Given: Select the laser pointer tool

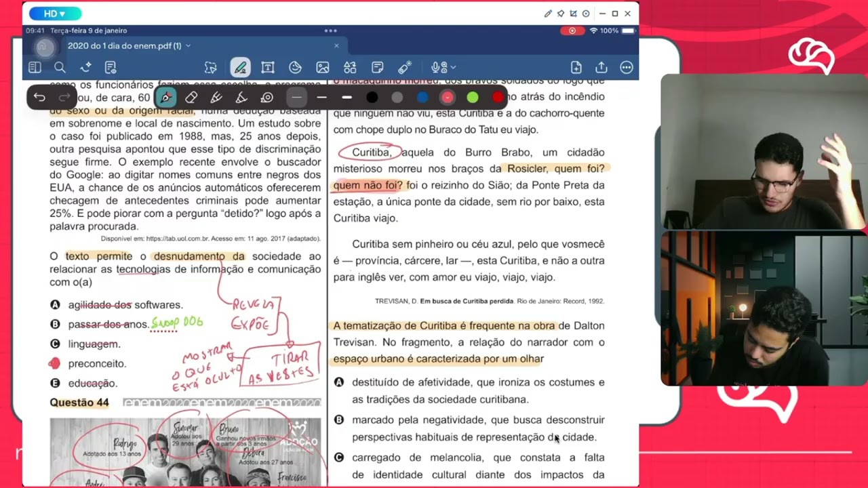Looking at the screenshot, I should pos(405,67).
